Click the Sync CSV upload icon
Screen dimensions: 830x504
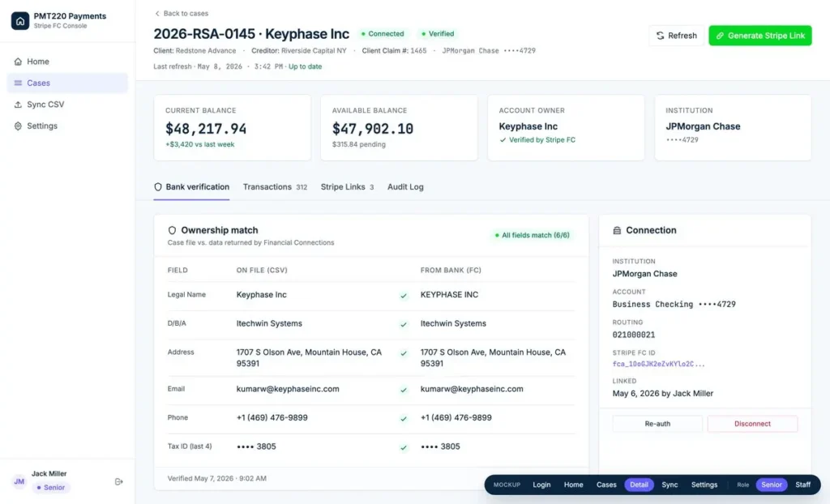(18, 105)
